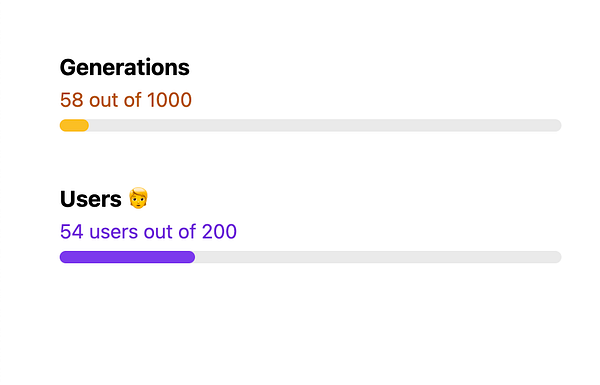The image size is (600, 385).
Task: Click the number 1000 in Generations count
Action: click(x=170, y=100)
